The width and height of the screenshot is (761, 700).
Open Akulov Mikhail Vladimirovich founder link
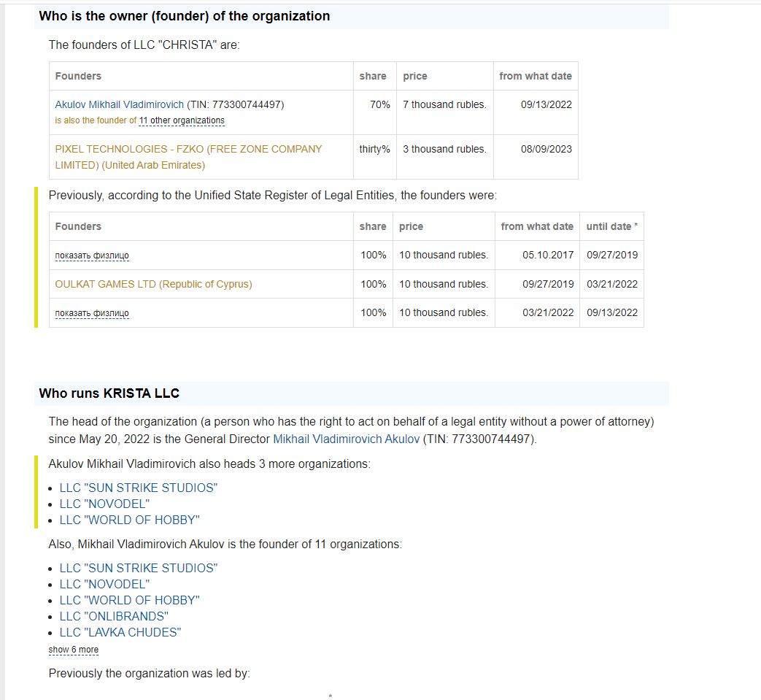coord(120,104)
